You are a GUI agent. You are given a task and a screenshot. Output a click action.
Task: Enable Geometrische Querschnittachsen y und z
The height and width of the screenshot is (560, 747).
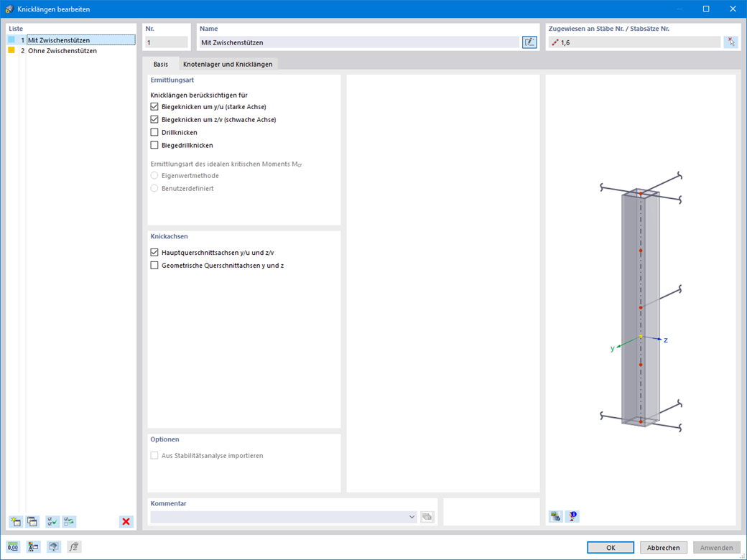click(154, 265)
